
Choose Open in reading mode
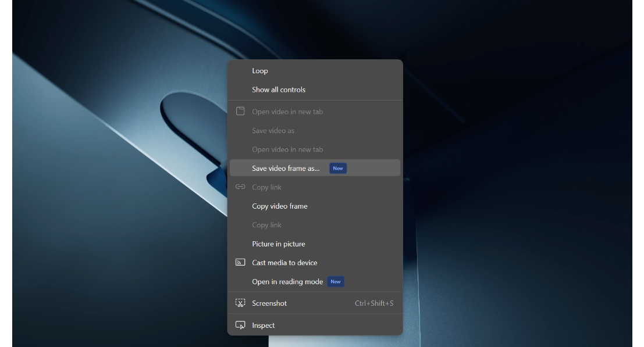[x=315, y=281]
